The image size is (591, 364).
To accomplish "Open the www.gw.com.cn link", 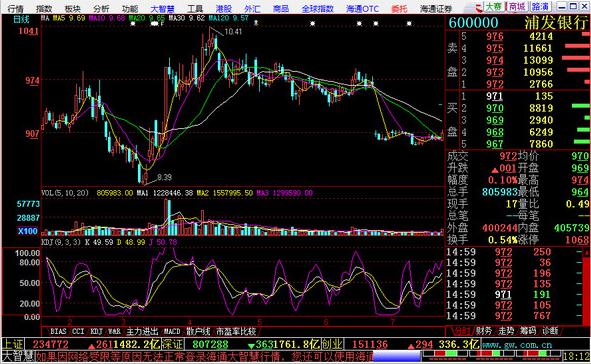I will (517, 345).
